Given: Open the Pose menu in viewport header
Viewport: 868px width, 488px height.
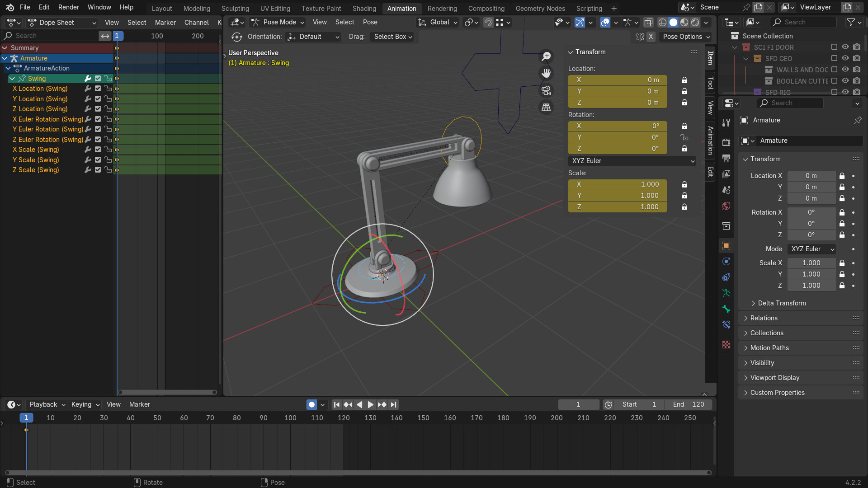Looking at the screenshot, I should (370, 22).
